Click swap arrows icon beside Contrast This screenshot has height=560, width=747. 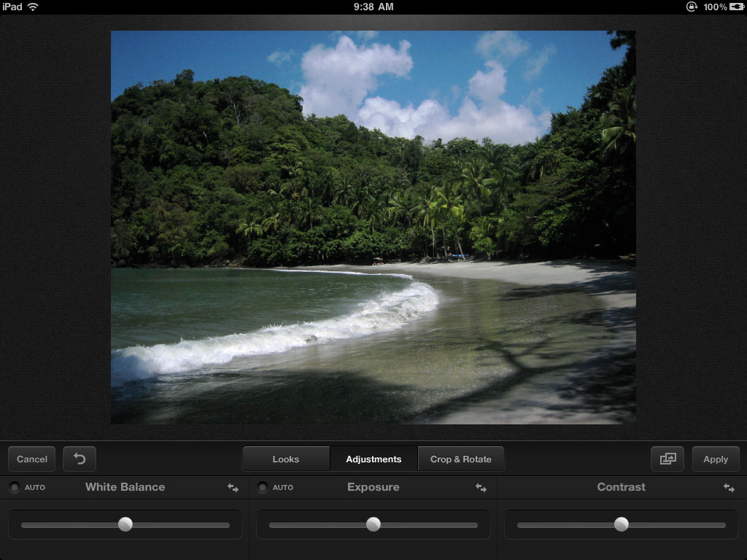[729, 488]
